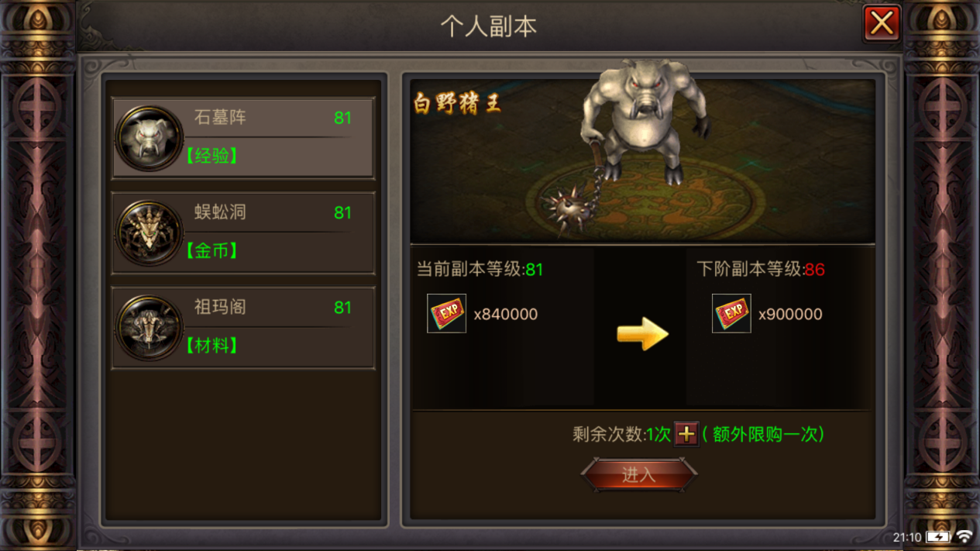Screen dimensions: 980x551
Task: Select the 祖玛阁 guardian monster portrait
Action: click(x=149, y=328)
